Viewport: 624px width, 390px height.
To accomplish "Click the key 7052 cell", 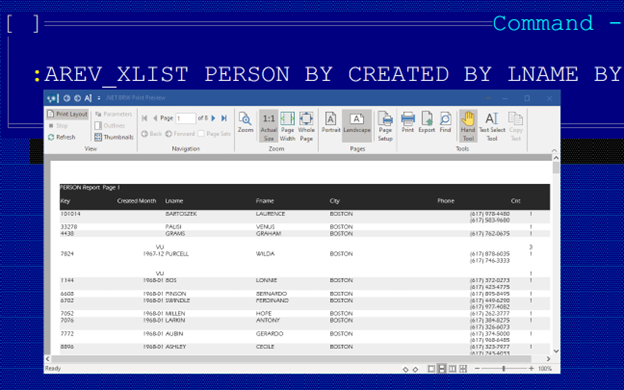I will tap(67, 314).
